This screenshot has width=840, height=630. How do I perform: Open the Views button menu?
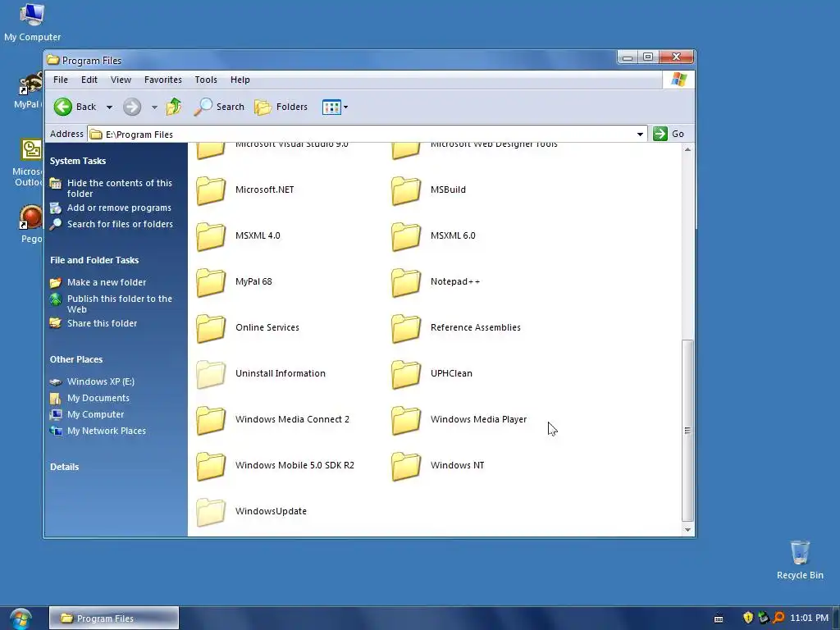[x=335, y=107]
